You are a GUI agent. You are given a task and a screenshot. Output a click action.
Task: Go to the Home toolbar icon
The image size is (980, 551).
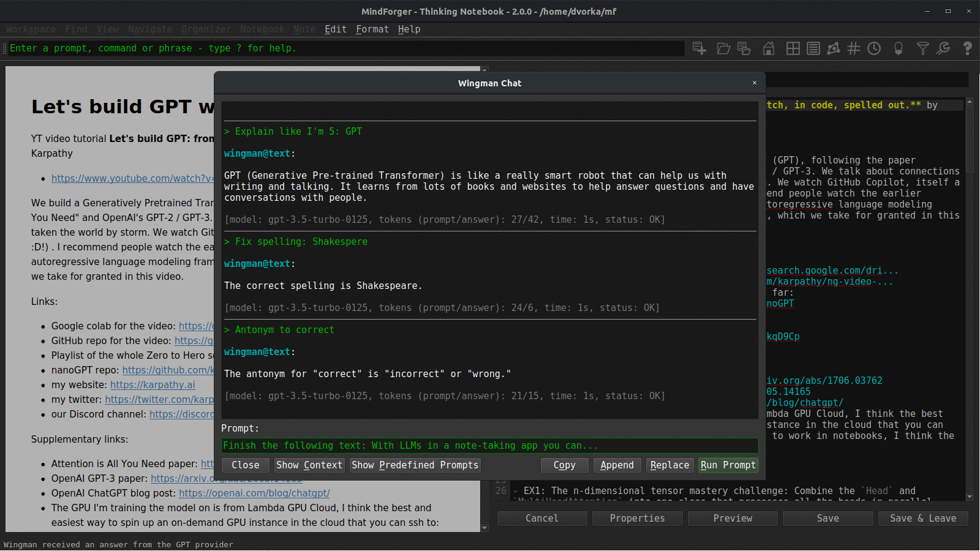pyautogui.click(x=769, y=48)
